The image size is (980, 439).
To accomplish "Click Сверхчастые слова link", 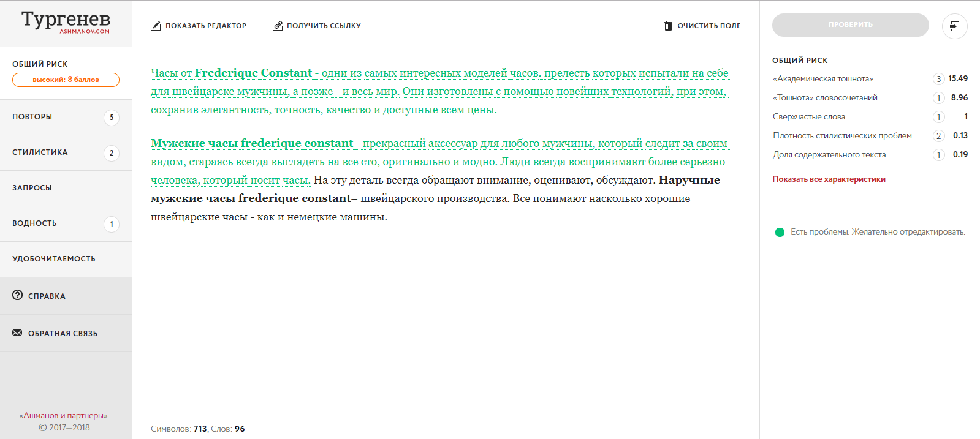I will click(808, 117).
